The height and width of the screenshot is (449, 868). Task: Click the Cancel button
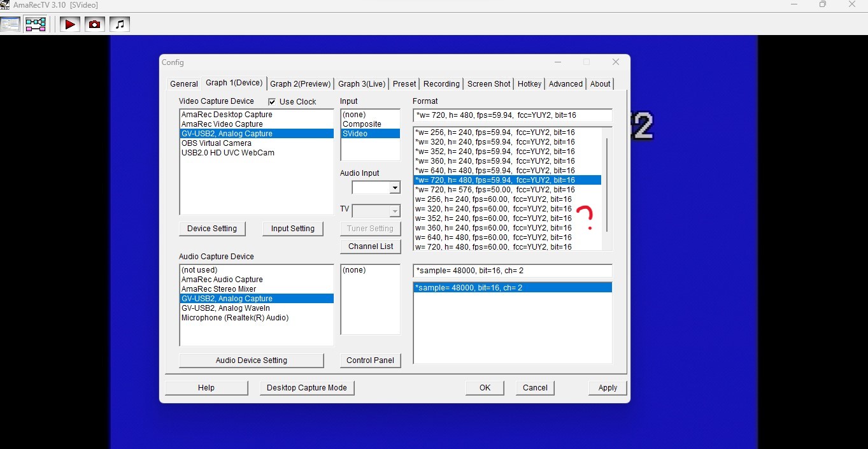click(535, 388)
